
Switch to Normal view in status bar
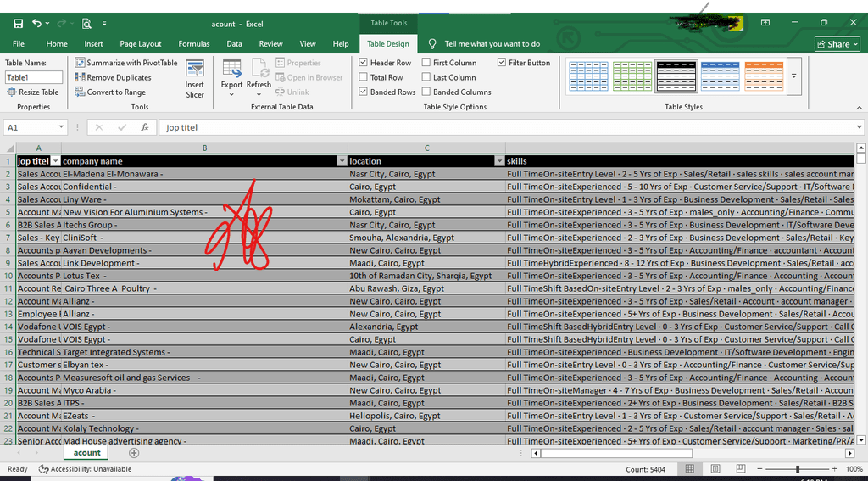(689, 469)
